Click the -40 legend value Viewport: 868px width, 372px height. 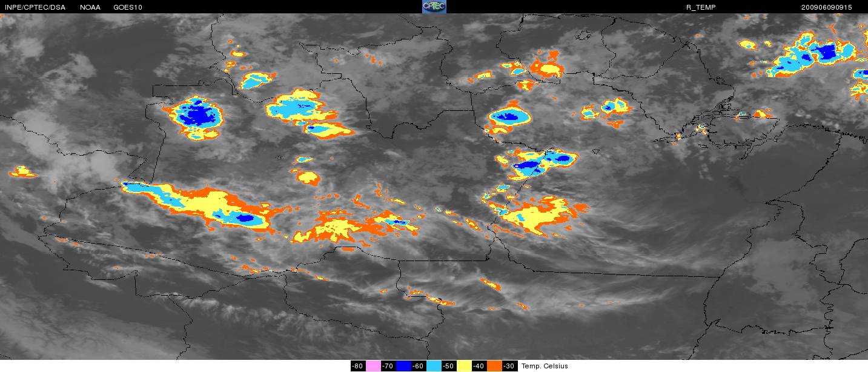click(x=479, y=366)
